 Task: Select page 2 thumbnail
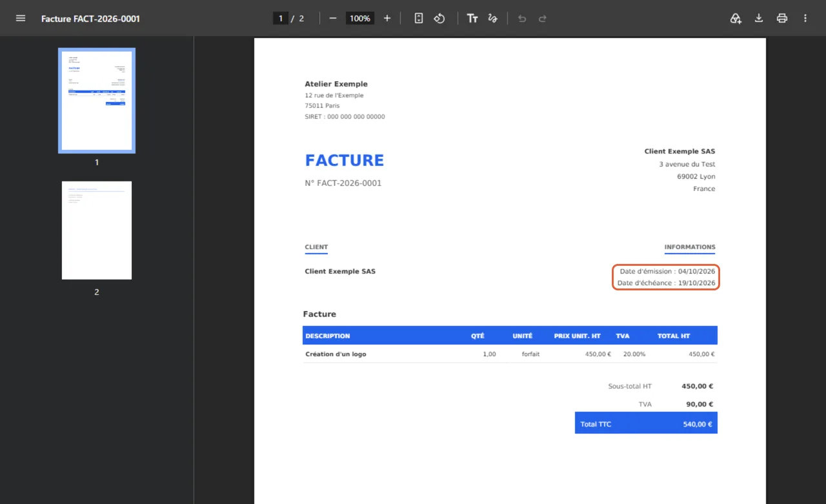[97, 230]
